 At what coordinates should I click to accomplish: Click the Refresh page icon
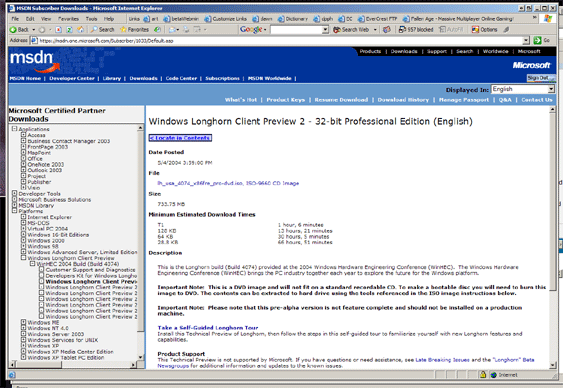69,29
